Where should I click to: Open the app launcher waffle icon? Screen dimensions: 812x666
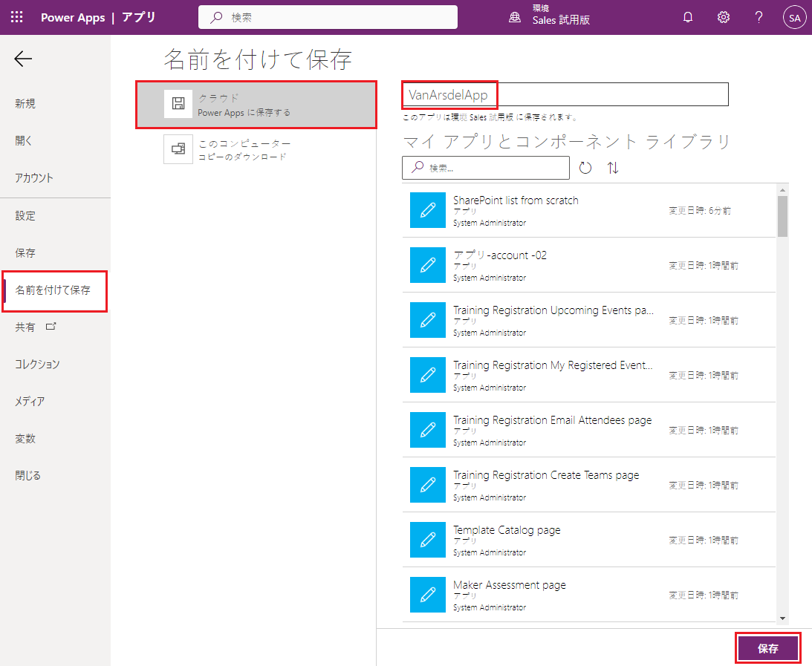click(x=16, y=17)
